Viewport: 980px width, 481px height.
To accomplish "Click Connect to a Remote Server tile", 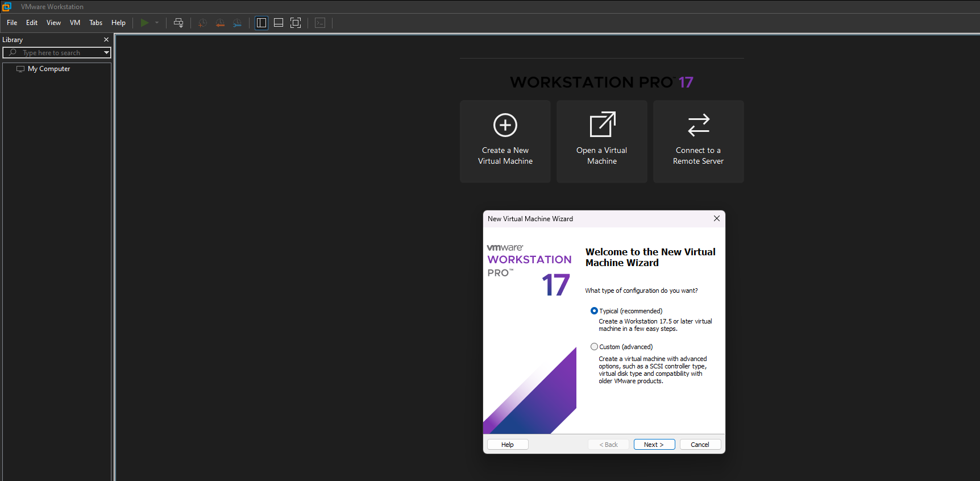I will click(x=699, y=142).
